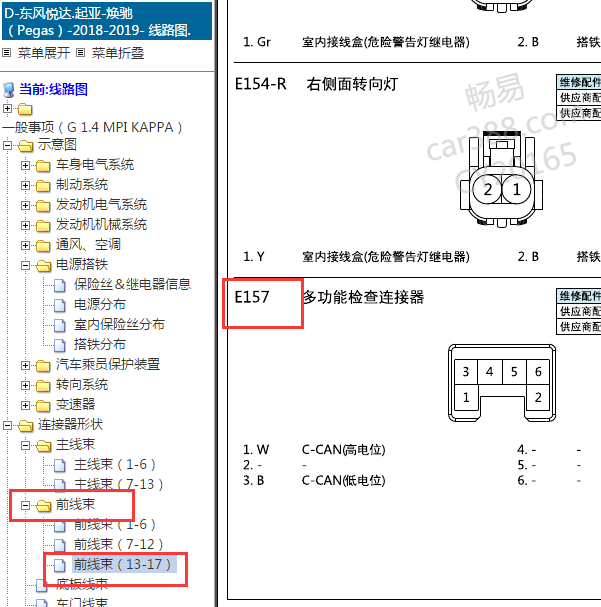Open 室内保险丝分布 page
Viewport: 601px width, 607px height.
(x=120, y=324)
